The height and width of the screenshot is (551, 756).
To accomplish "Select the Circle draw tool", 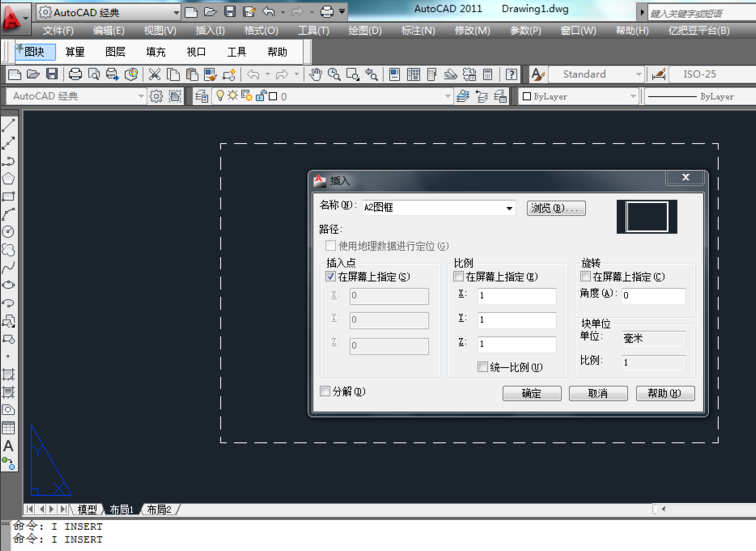I will pos(9,232).
